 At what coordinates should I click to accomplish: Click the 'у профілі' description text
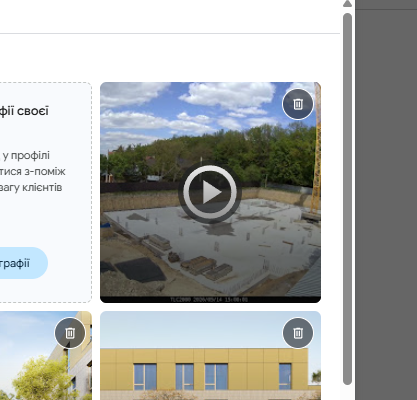[26, 155]
